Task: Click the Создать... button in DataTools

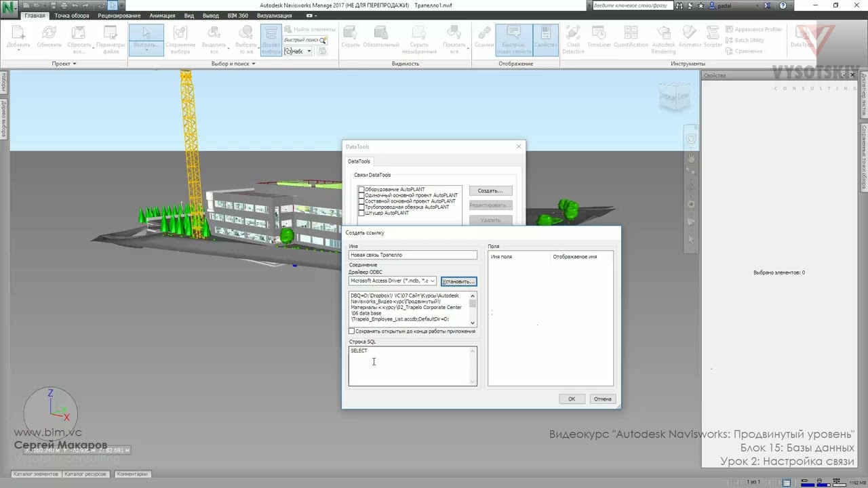Action: tap(490, 191)
